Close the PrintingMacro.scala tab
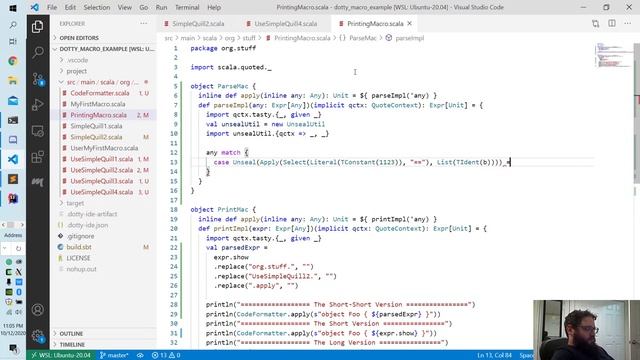Viewport: 640px width, 360px height. tap(409, 24)
